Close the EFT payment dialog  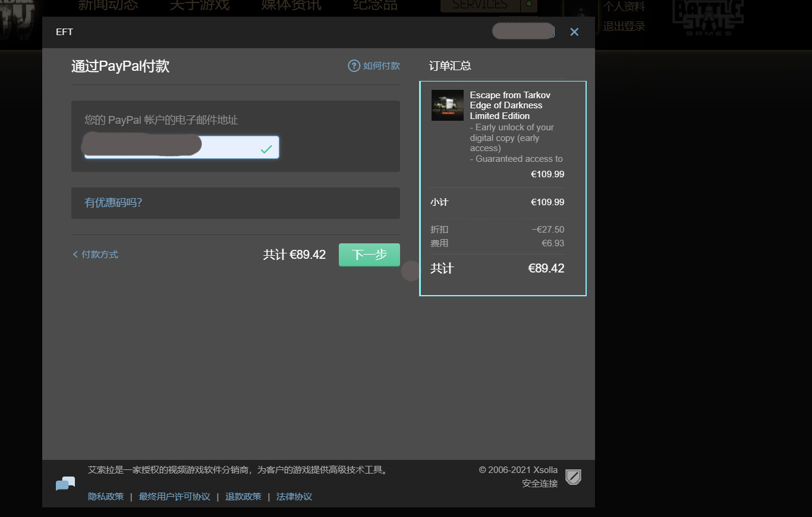click(x=574, y=32)
